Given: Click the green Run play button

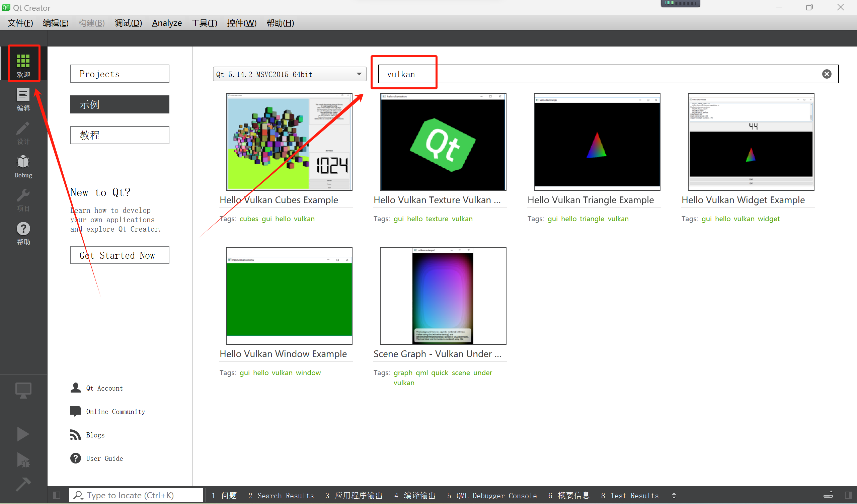Looking at the screenshot, I should point(23,434).
